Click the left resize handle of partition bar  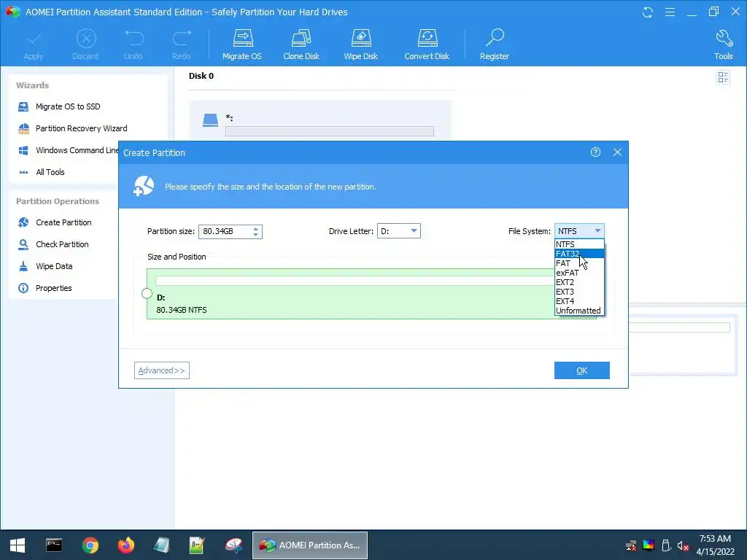click(x=147, y=294)
